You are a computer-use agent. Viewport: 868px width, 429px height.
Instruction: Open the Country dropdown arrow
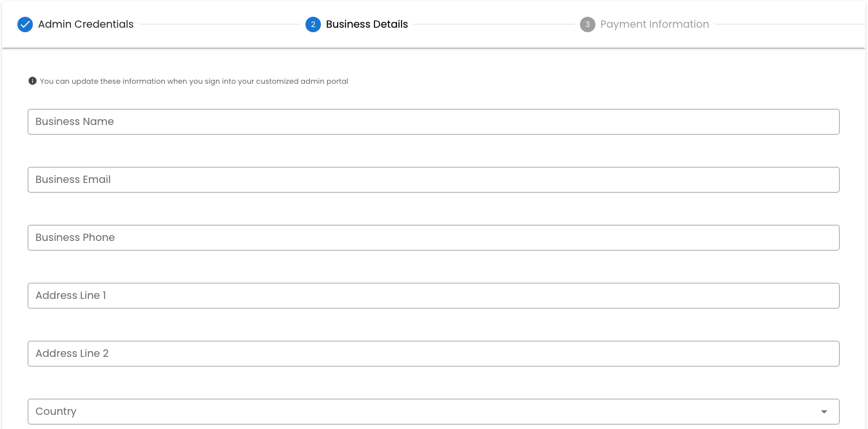[824, 412]
